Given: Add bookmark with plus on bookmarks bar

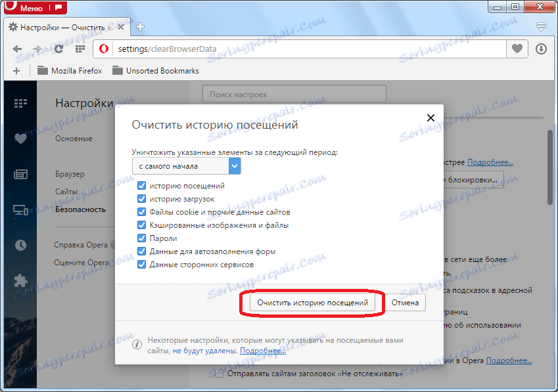Looking at the screenshot, I should click(x=16, y=71).
